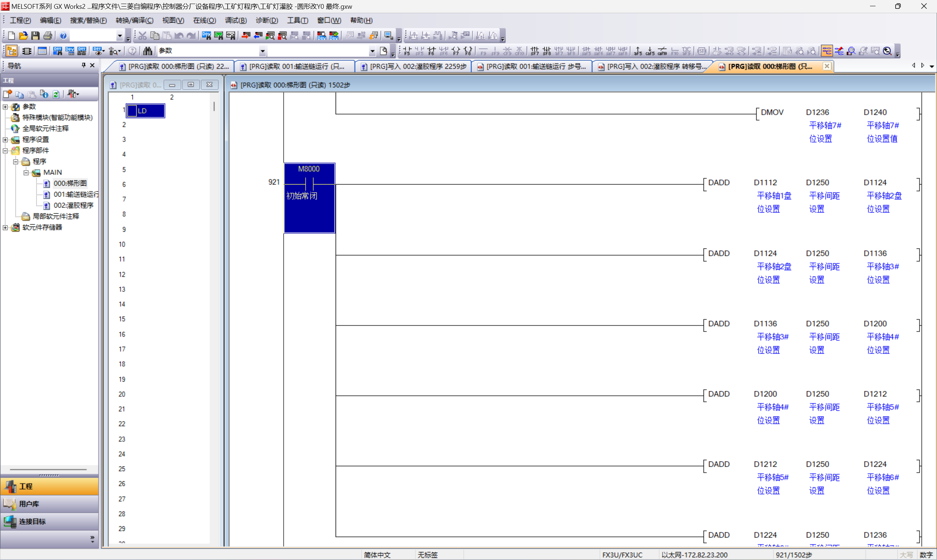Insert open contact with F5 icon

tap(407, 51)
